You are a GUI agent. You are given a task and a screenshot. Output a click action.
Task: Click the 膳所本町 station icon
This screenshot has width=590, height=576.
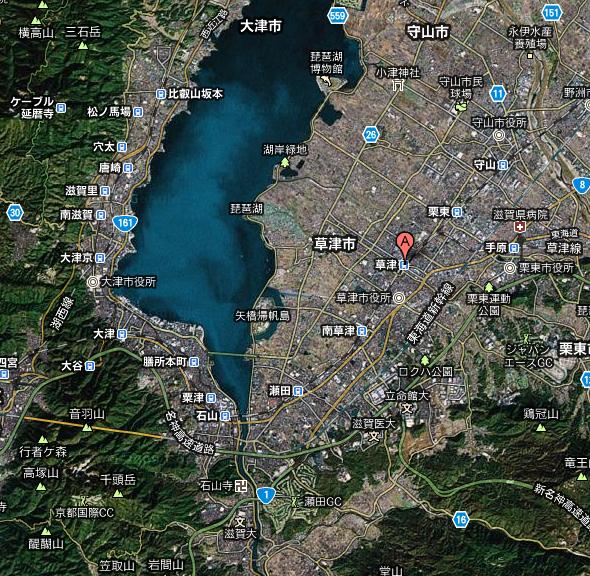194,362
